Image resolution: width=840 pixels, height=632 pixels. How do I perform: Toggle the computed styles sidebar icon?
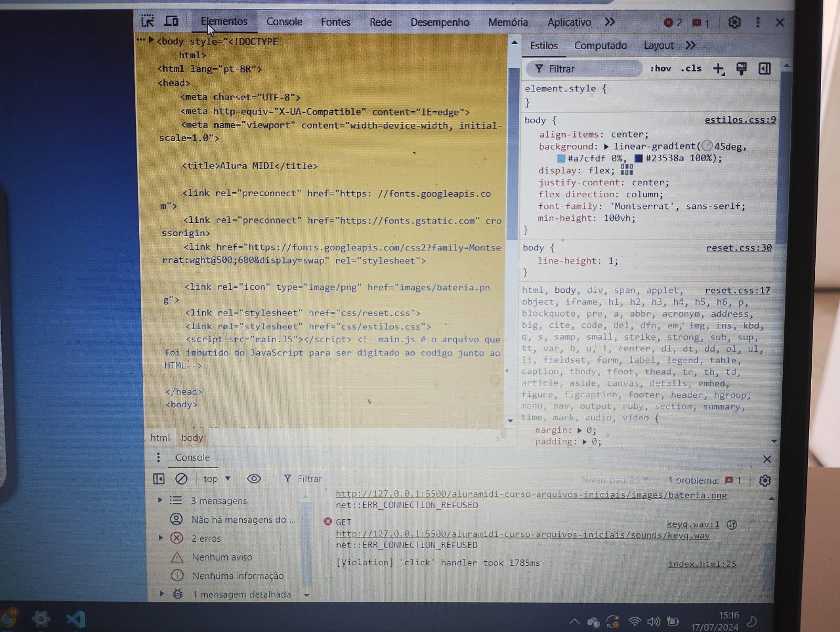pos(764,69)
